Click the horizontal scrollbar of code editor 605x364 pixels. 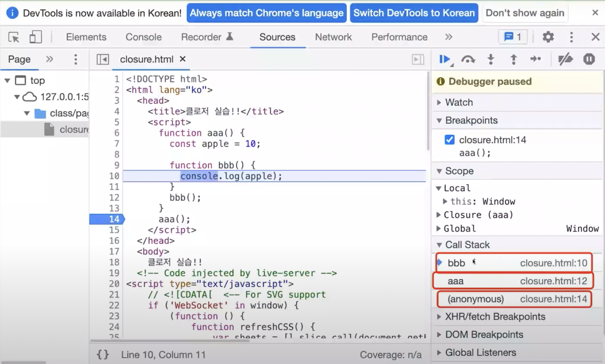pyautogui.click(x=170, y=341)
